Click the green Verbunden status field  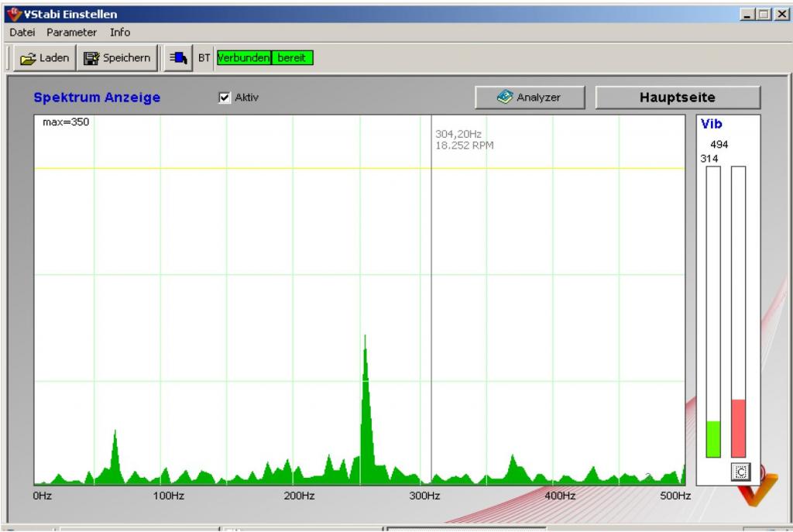pyautogui.click(x=244, y=58)
